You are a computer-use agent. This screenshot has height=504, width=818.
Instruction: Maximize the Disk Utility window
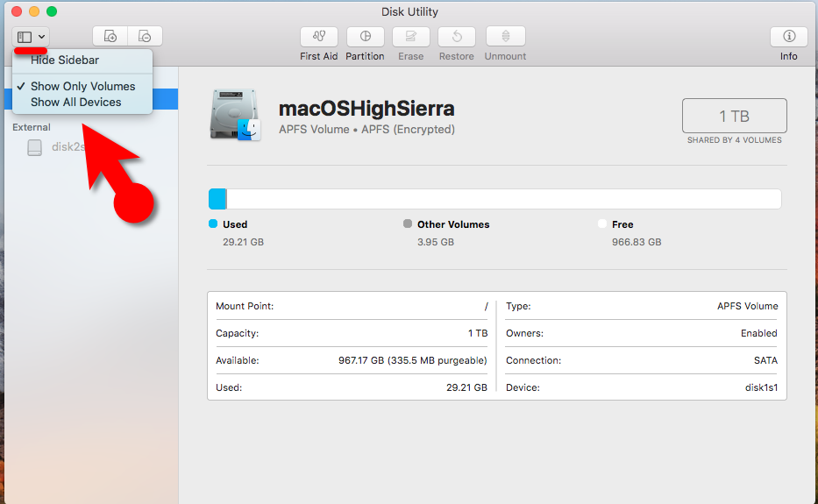pyautogui.click(x=52, y=11)
